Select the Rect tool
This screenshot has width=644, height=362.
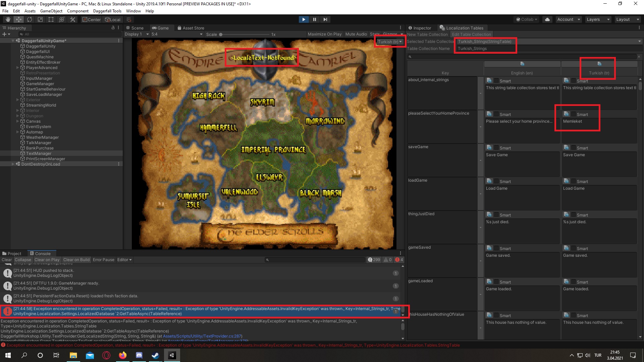[51, 19]
